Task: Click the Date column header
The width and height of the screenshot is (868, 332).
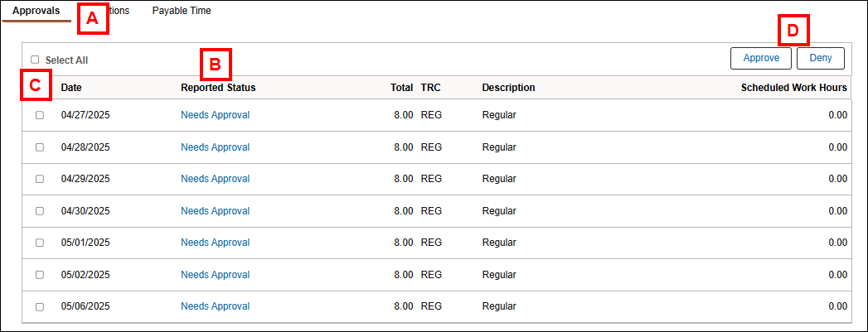Action: coord(71,87)
